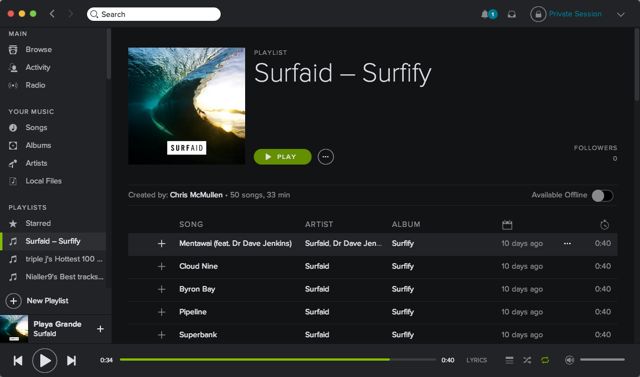Sort by the Song column header

[x=191, y=224]
